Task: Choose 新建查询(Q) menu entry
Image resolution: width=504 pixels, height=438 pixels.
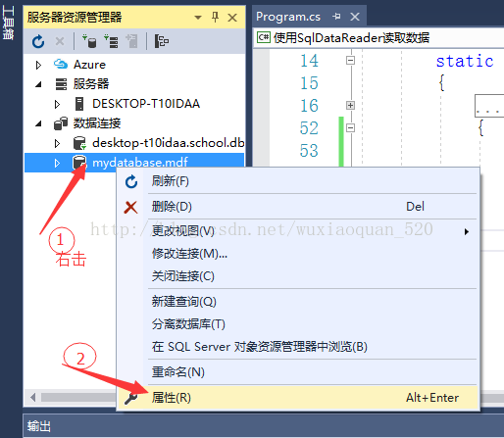Action: (297, 302)
